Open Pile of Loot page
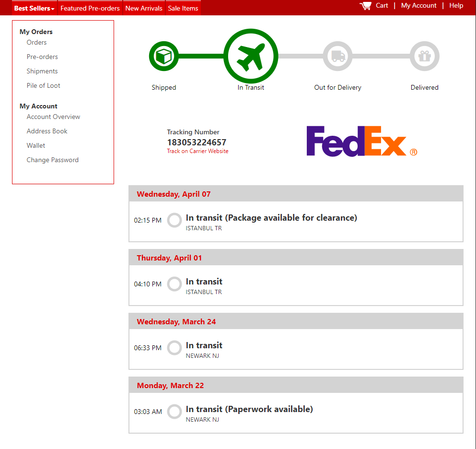This screenshot has height=449, width=476. [44, 85]
